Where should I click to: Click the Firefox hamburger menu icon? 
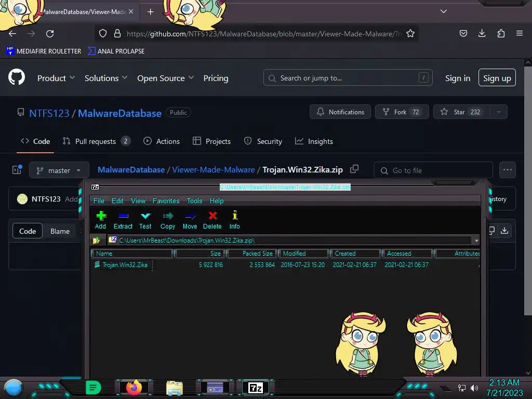pos(520,33)
